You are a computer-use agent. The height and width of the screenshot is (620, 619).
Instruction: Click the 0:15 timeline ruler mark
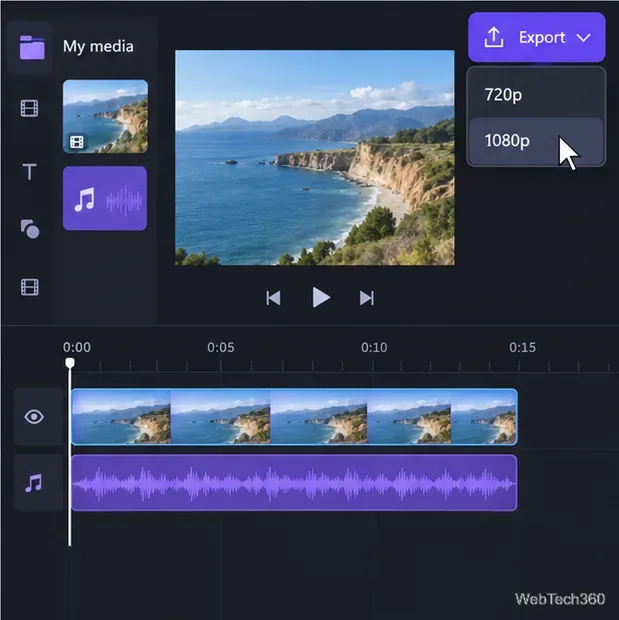tap(522, 348)
